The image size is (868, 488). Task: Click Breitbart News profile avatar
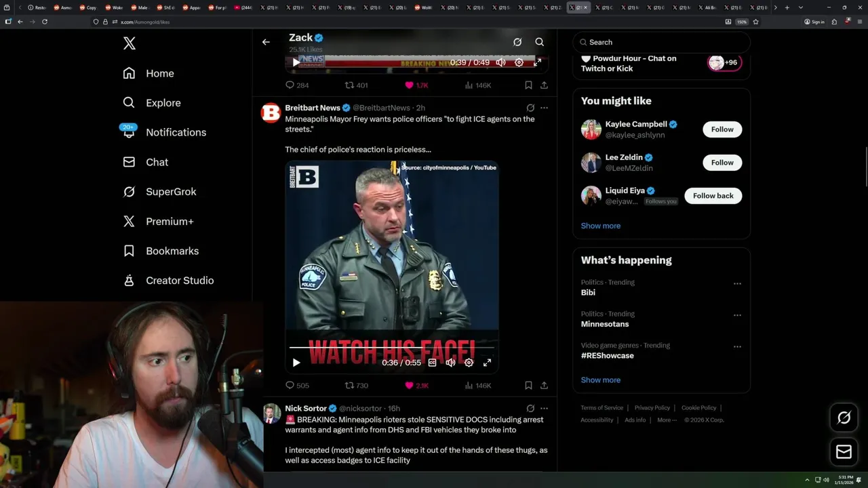pos(271,113)
